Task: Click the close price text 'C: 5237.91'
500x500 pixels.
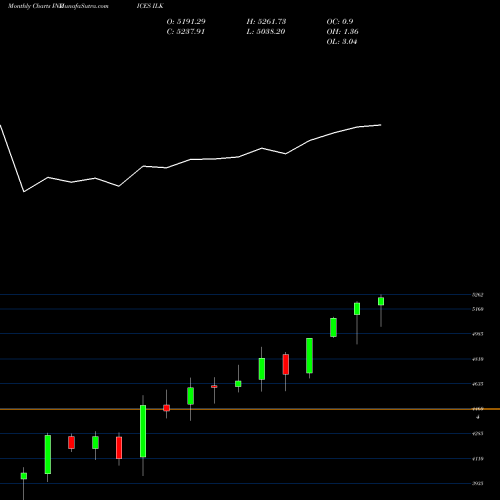Action: [x=186, y=32]
